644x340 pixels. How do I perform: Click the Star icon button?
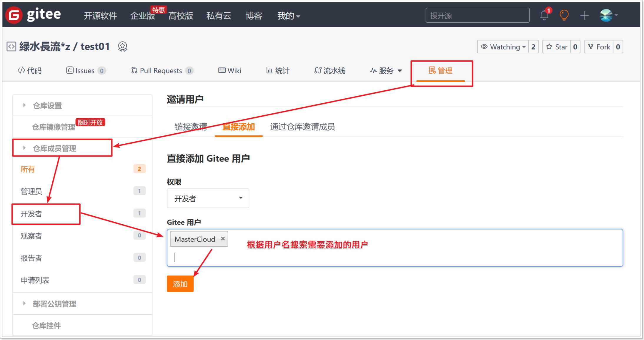coord(557,47)
